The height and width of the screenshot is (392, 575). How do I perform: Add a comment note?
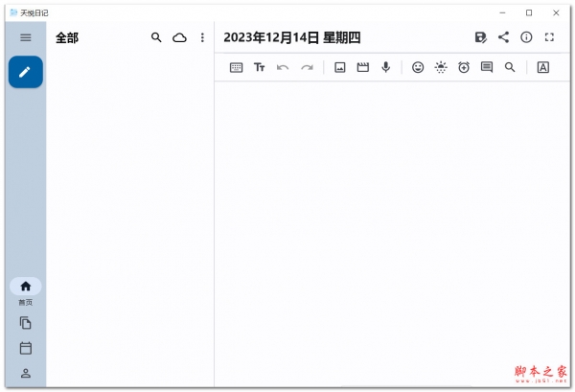point(487,67)
